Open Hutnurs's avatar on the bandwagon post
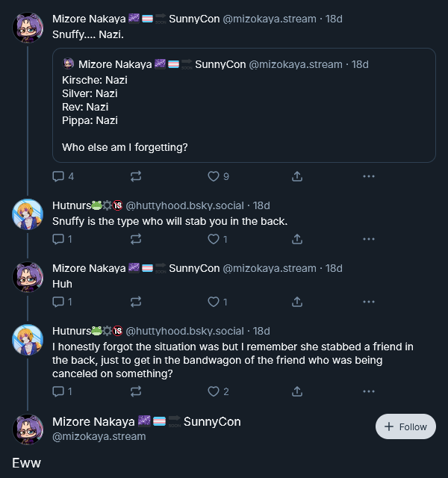 (x=28, y=339)
